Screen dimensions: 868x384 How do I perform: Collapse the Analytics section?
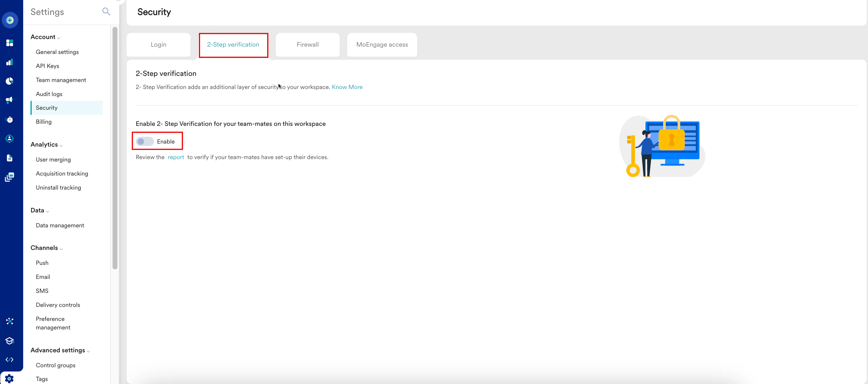(61, 145)
